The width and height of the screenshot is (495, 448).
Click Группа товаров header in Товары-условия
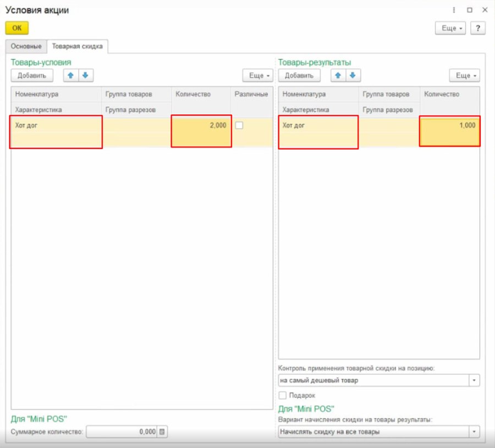(x=136, y=95)
